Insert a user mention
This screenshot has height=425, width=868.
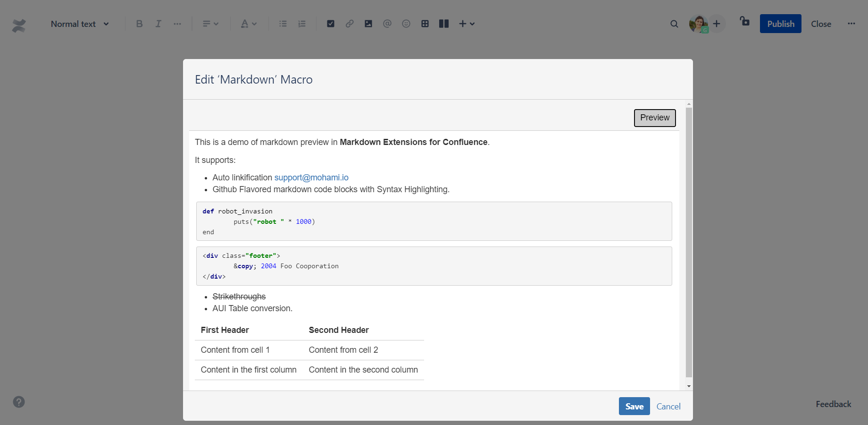pyautogui.click(x=387, y=24)
